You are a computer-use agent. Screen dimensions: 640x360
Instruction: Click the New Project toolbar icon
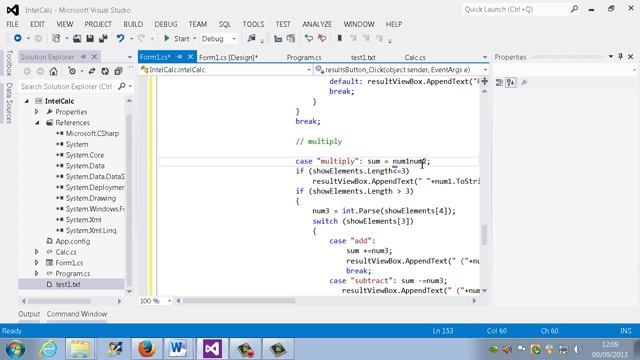click(56, 38)
